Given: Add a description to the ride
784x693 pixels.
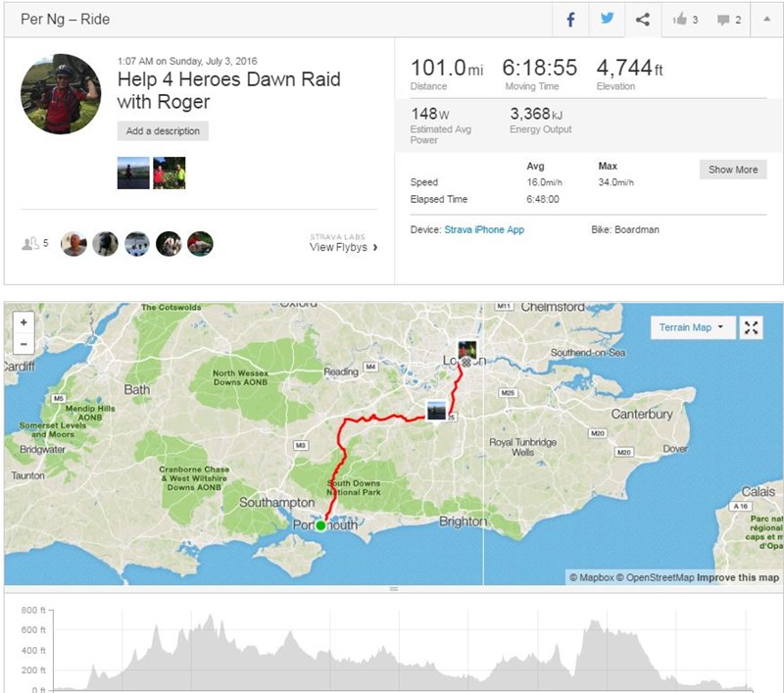Looking at the screenshot, I should [x=163, y=131].
